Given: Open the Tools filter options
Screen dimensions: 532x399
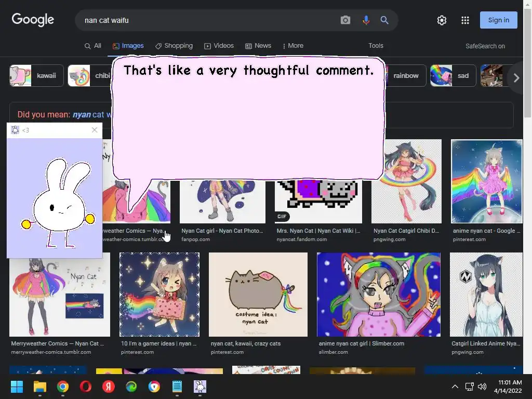Looking at the screenshot, I should pos(376,46).
